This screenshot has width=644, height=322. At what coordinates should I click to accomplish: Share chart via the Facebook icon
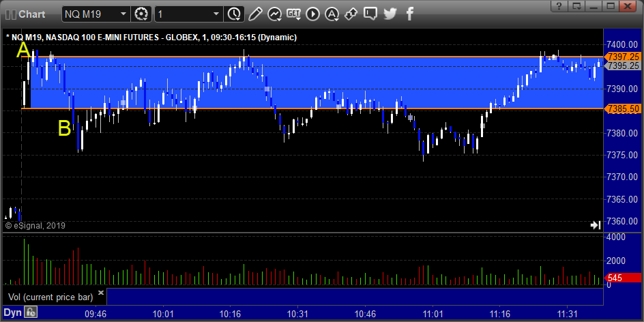point(409,14)
